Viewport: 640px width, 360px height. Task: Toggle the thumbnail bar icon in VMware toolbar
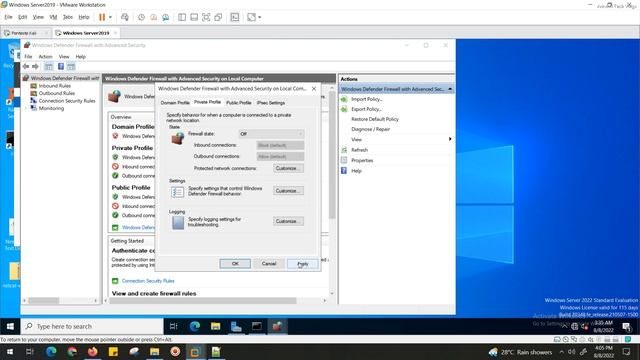click(194, 17)
